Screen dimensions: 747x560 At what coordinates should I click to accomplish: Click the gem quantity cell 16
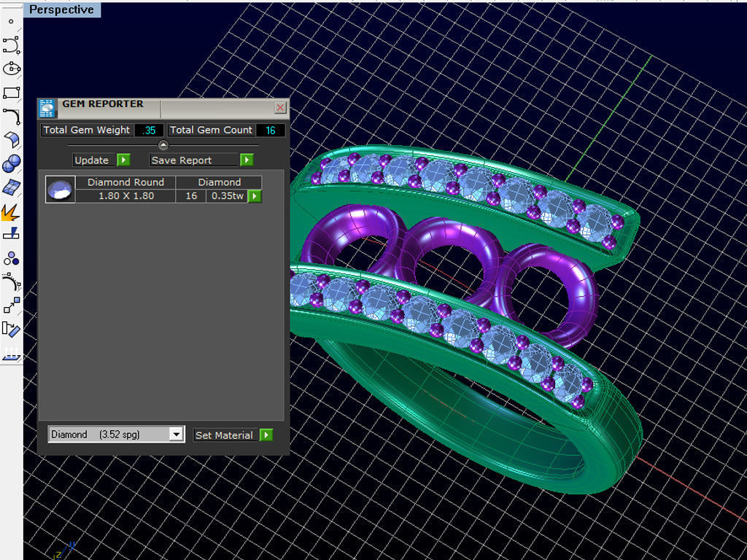click(x=191, y=195)
